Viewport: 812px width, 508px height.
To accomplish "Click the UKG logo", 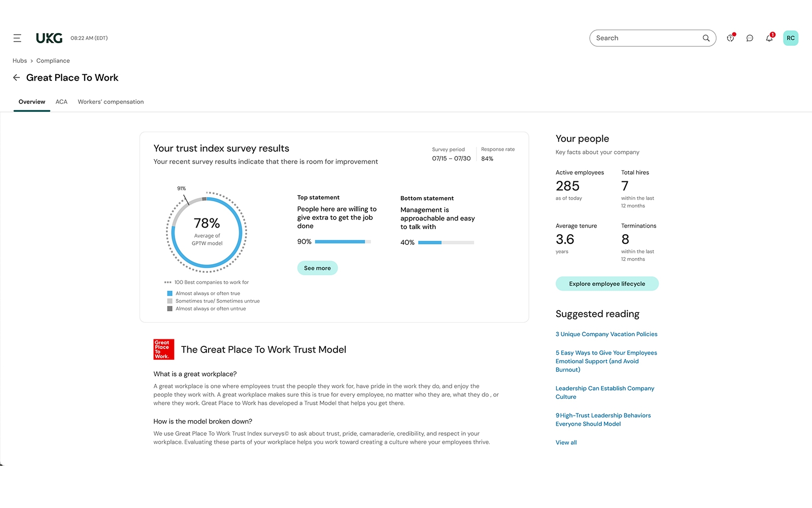I will (49, 38).
